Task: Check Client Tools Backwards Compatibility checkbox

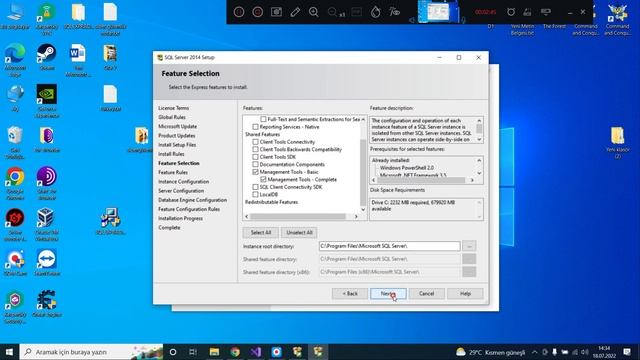Action: 256,149
